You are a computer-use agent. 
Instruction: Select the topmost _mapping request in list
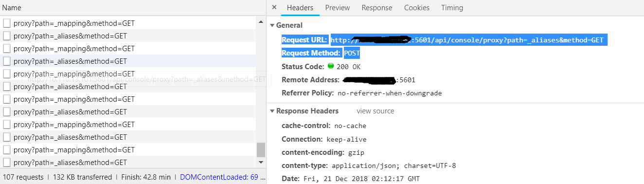[128, 23]
